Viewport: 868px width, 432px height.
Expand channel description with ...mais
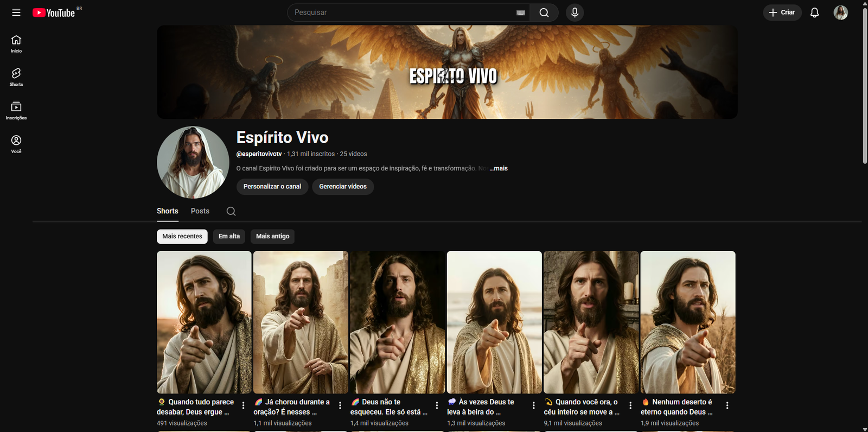point(499,168)
